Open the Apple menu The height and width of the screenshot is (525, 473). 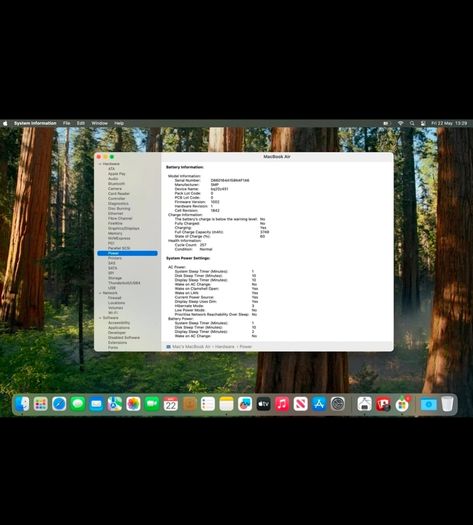tap(5, 123)
